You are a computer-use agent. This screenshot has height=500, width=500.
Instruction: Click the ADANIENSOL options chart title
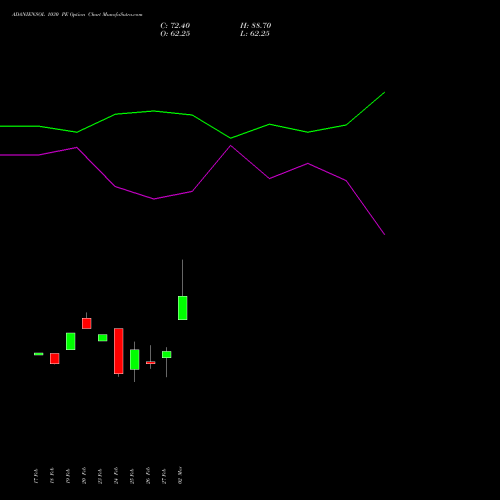tap(77, 15)
